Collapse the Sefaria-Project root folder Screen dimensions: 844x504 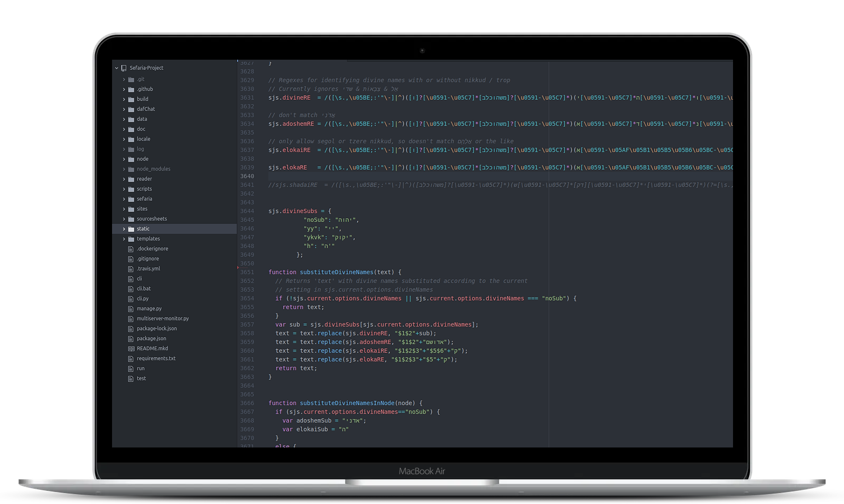click(117, 68)
